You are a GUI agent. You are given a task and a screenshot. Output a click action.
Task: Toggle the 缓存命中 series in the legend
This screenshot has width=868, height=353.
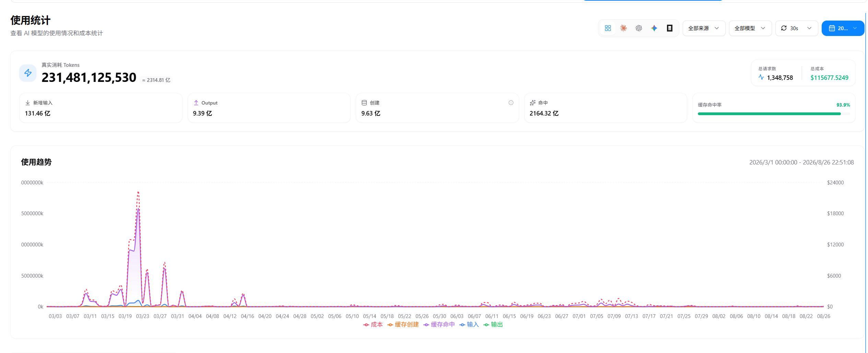[x=439, y=325]
